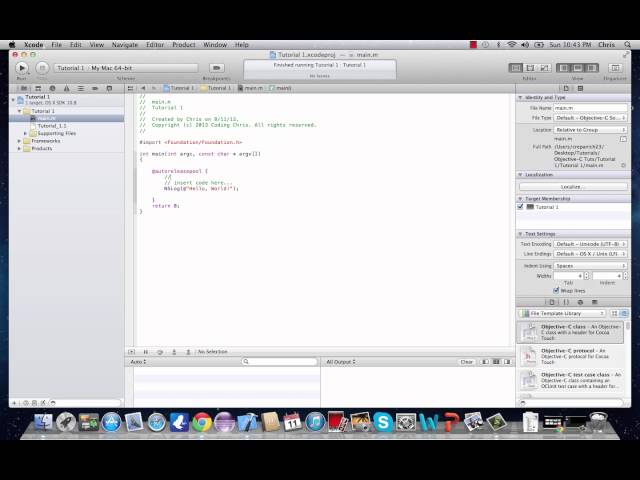Click main.m segment in the jump bar
This screenshot has width=640, height=480.
pos(251,88)
